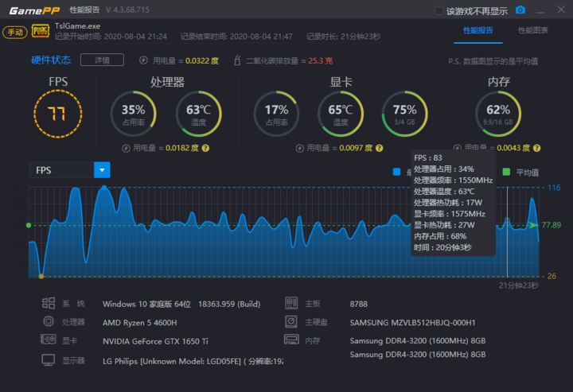This screenshot has width=573, height=392.
Task: Click the processor 35% usage gauge
Action: click(134, 114)
